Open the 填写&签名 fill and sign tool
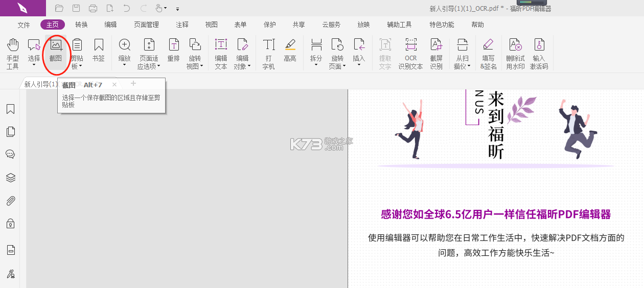Viewport: 644px width, 288px height. pos(488,53)
